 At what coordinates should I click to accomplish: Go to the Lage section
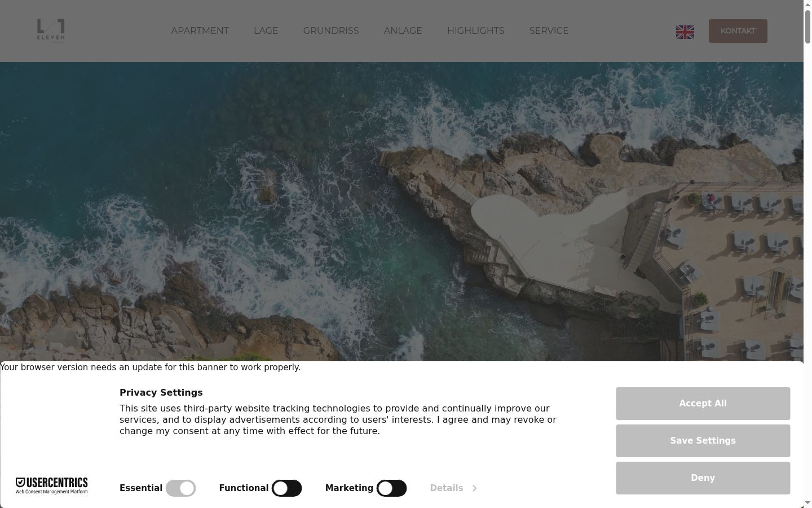pyautogui.click(x=266, y=31)
